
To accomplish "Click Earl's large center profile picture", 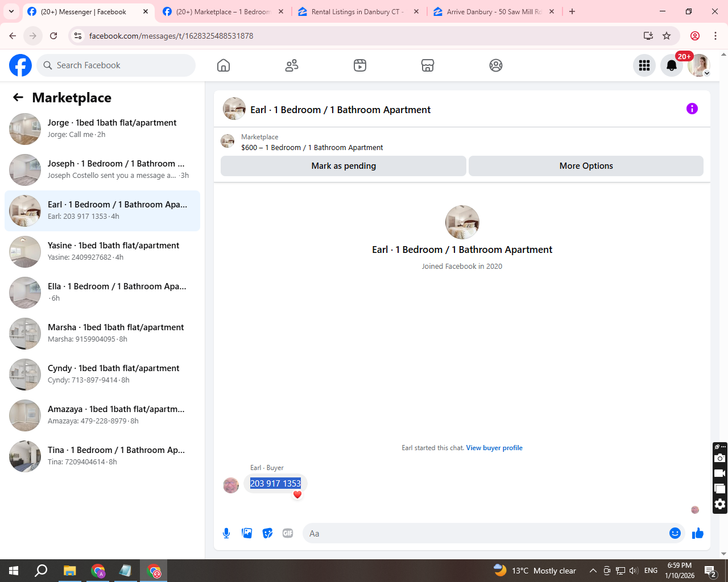I will click(x=462, y=222).
